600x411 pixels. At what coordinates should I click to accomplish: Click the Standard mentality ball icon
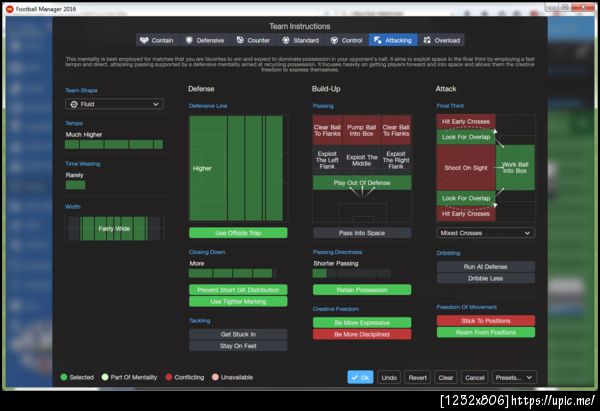click(286, 40)
